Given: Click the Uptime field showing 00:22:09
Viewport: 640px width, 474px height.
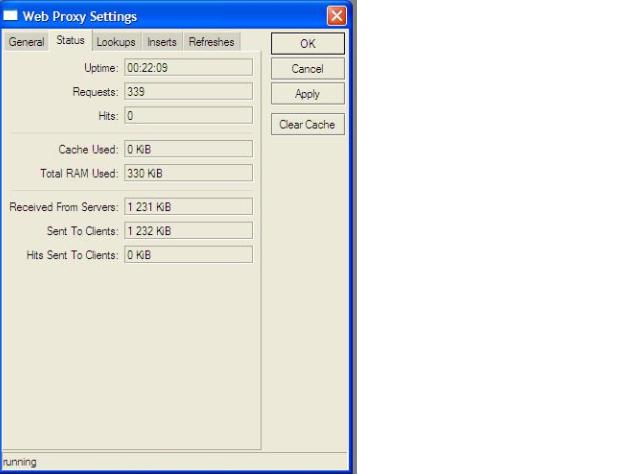Looking at the screenshot, I should point(189,67).
